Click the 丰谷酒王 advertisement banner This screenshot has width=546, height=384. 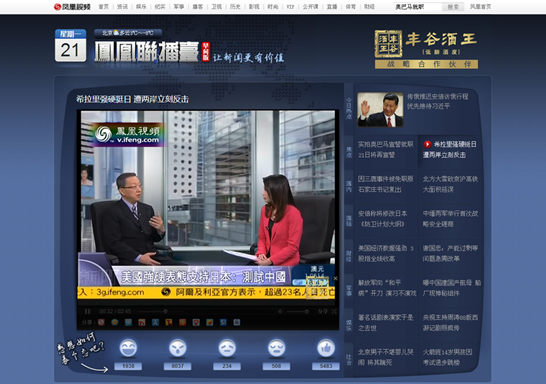[x=426, y=49]
